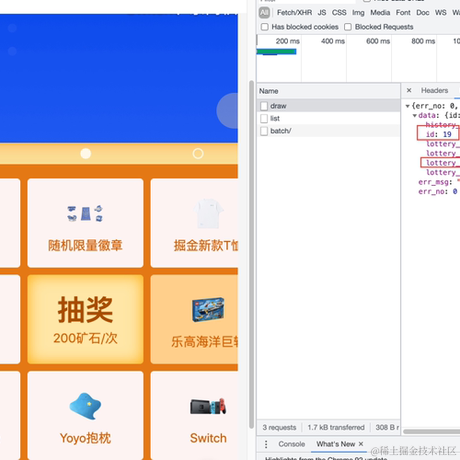The image size is (460, 460).
Task: Enable Has blocked cookies checkbox
Action: [x=265, y=27]
